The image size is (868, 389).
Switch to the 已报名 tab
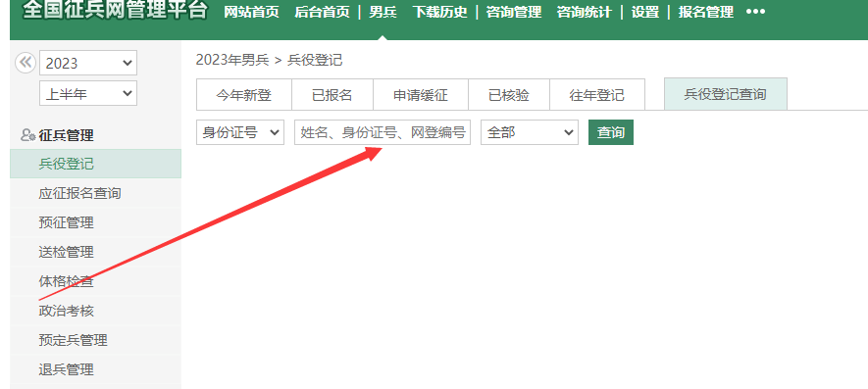pos(332,95)
